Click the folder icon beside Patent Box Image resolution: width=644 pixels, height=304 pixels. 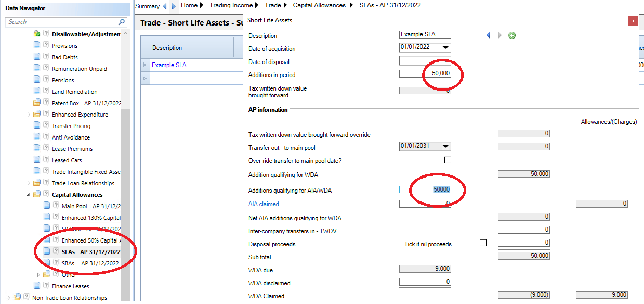[37, 103]
